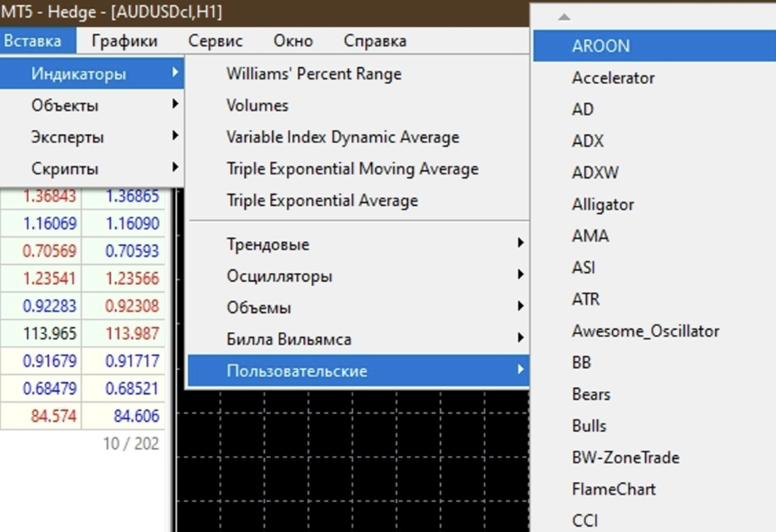Click bid price 0.91679
Screen dimensions: 776x532
tap(50, 361)
